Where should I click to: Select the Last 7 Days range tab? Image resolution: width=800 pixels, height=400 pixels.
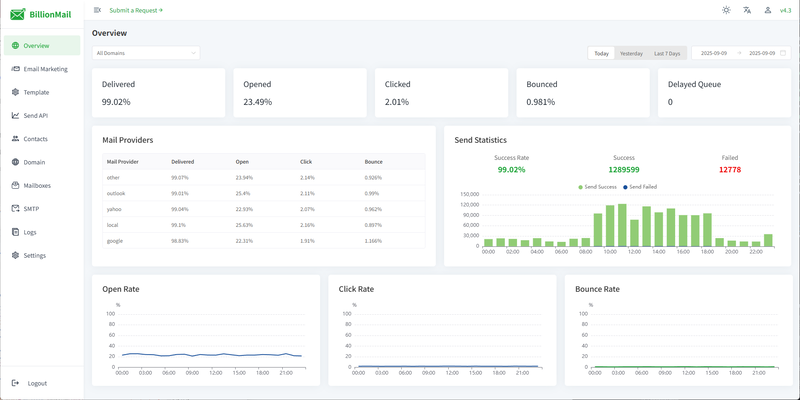tap(667, 53)
